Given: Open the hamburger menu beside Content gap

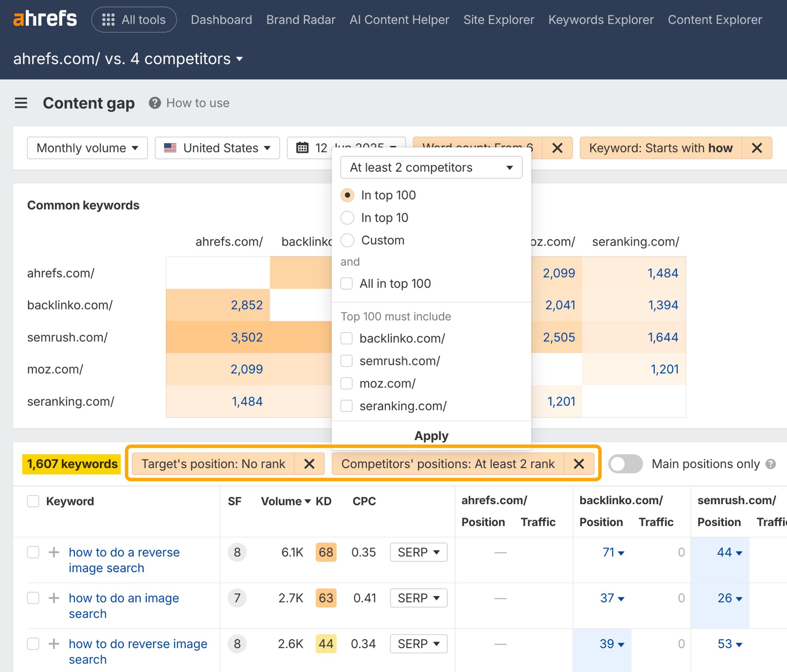Looking at the screenshot, I should (21, 103).
